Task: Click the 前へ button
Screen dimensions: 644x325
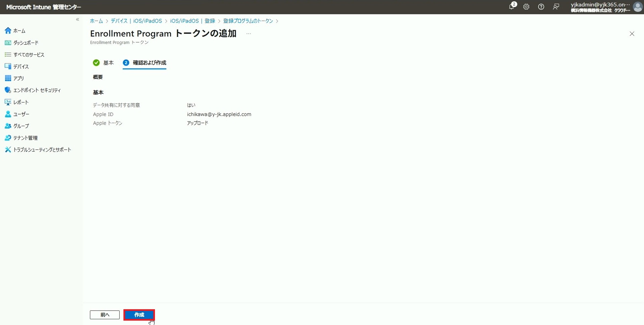Action: click(x=105, y=315)
